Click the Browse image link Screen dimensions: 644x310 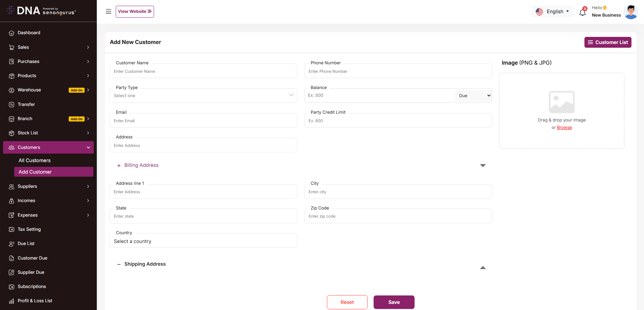pyautogui.click(x=564, y=128)
